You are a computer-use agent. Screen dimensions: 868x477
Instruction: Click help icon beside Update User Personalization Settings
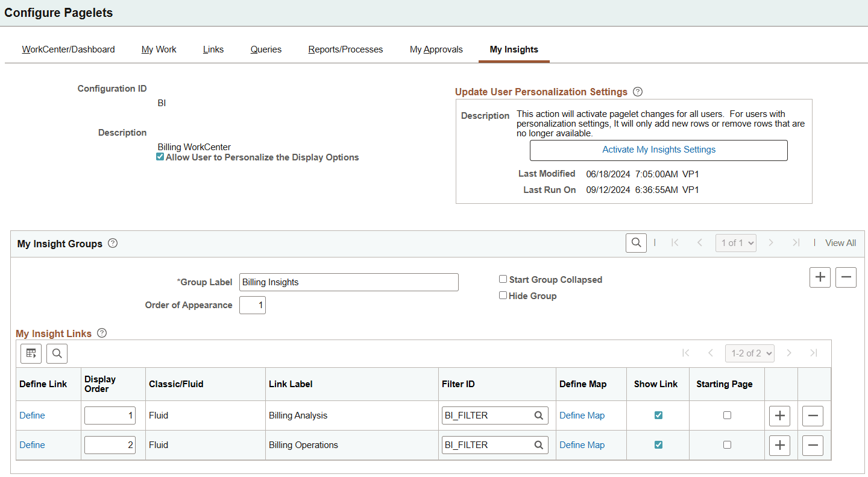637,92
